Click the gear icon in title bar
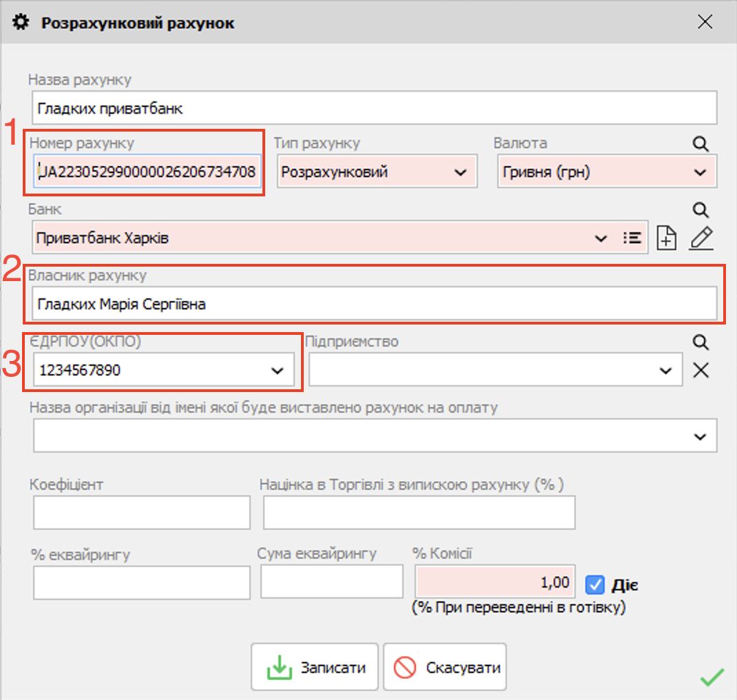This screenshot has height=700, width=737. [x=21, y=23]
